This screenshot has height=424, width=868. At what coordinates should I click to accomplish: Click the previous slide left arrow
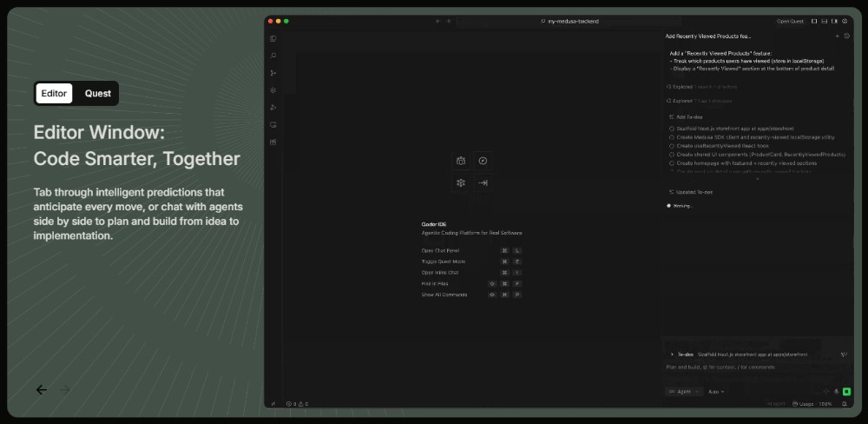pyautogui.click(x=42, y=389)
